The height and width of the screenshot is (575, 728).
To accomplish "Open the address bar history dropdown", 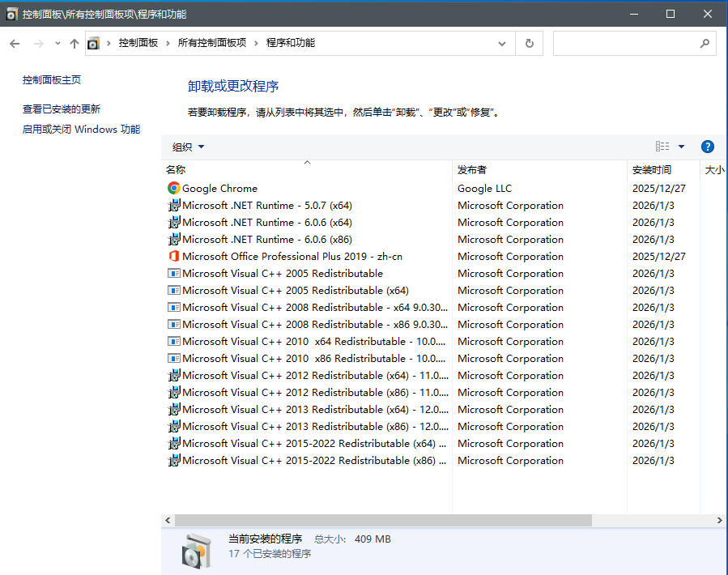I will (502, 44).
